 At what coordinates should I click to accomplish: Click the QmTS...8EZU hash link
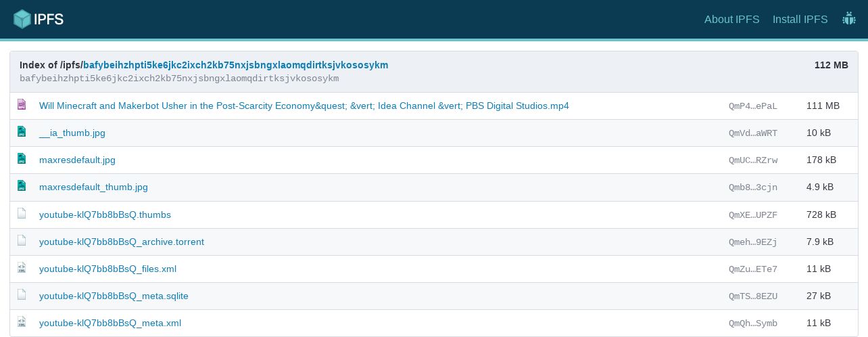(753, 296)
